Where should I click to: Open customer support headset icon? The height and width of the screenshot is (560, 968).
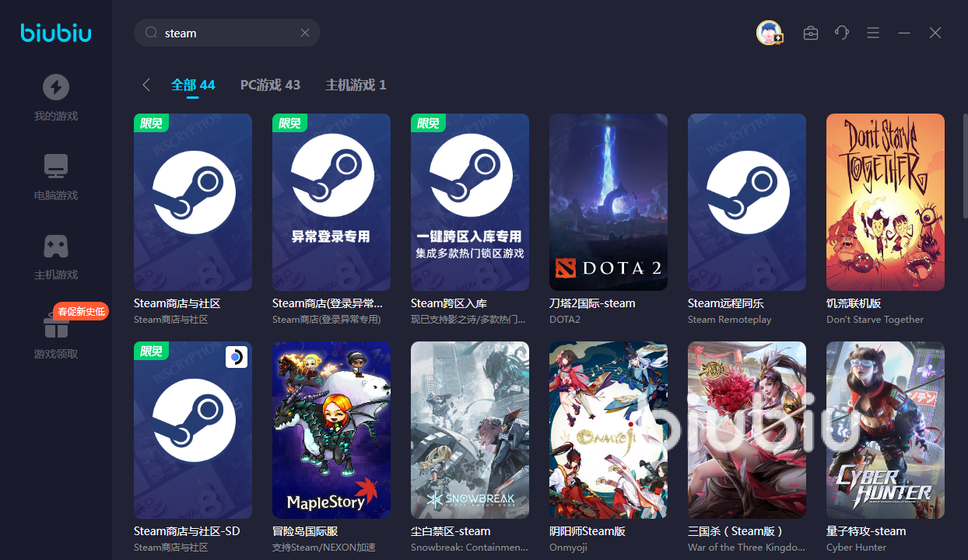pos(841,33)
